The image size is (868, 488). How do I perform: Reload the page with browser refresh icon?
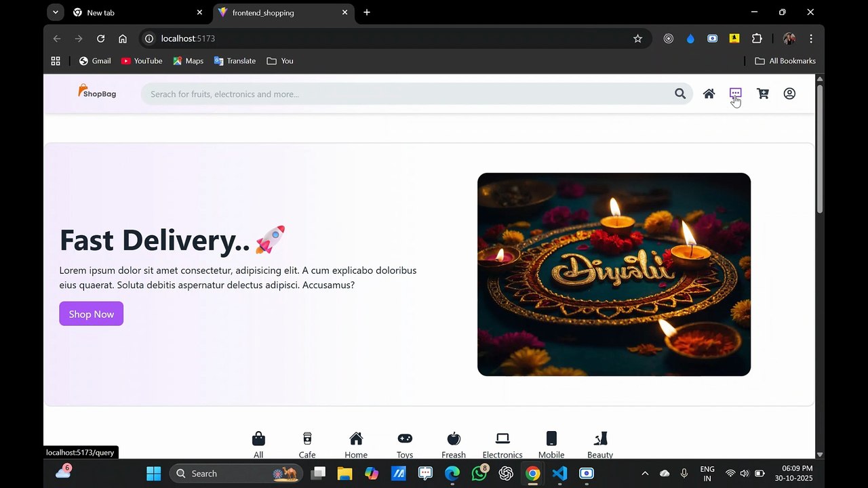pos(100,39)
